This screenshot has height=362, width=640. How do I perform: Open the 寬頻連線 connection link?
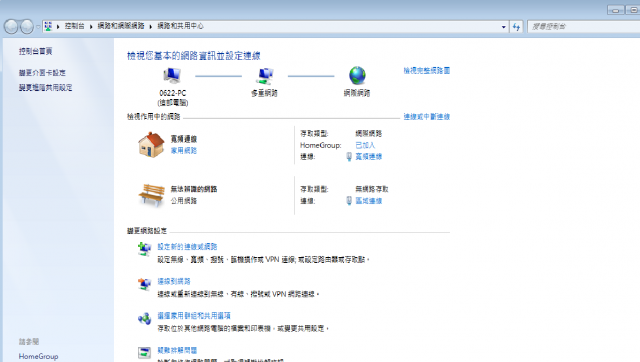pyautogui.click(x=369, y=157)
